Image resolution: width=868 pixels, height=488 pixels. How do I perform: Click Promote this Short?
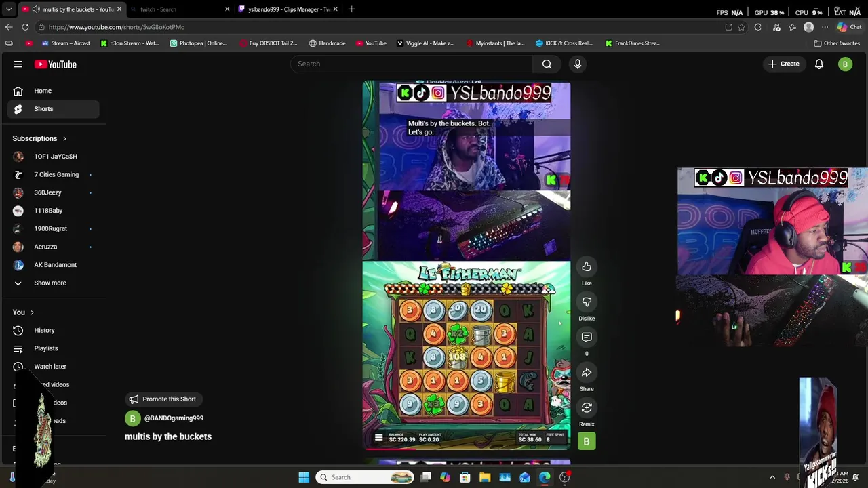(163, 399)
